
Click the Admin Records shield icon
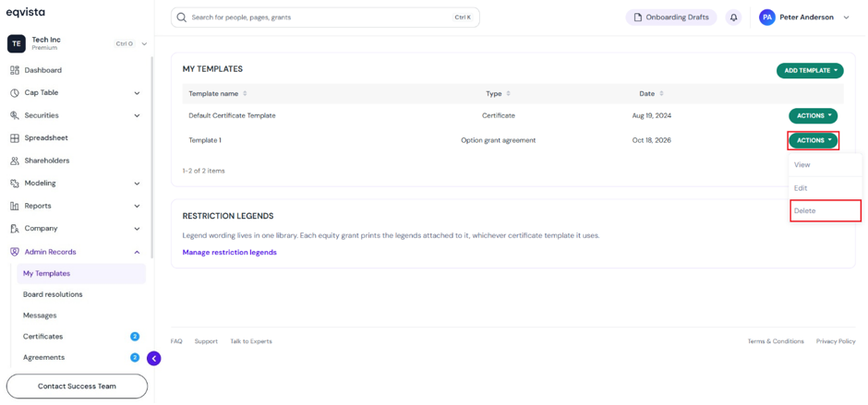point(15,252)
